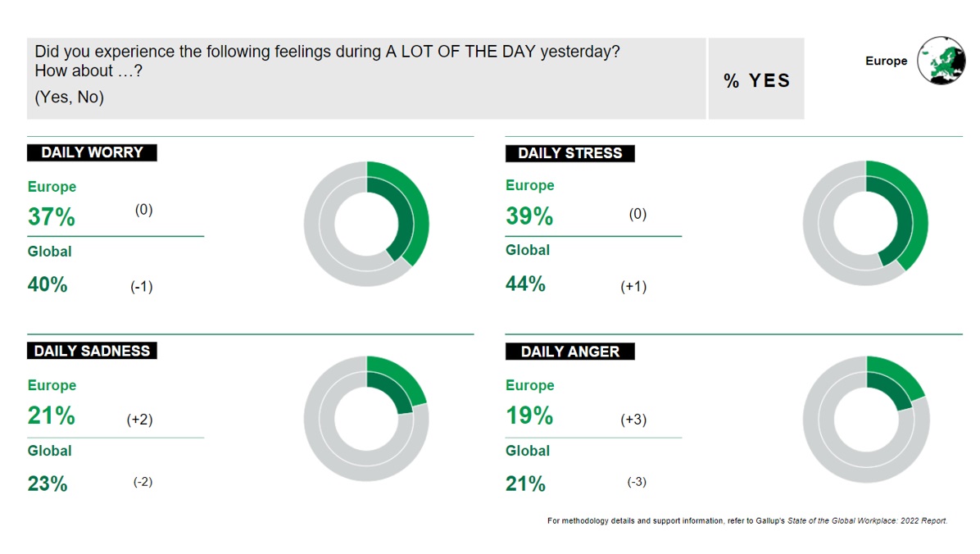980x554 pixels.
Task: Click the (+2) change under Daily Sadness
Action: [139, 420]
